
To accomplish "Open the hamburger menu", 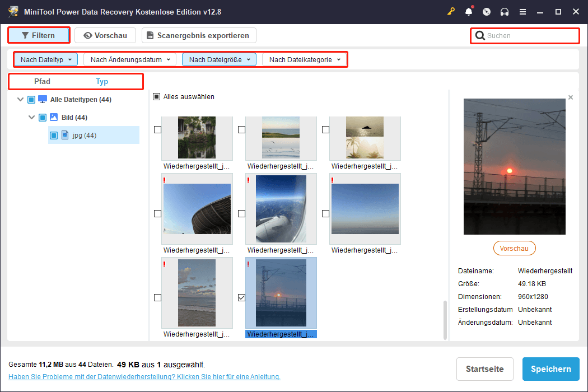I will (x=522, y=11).
